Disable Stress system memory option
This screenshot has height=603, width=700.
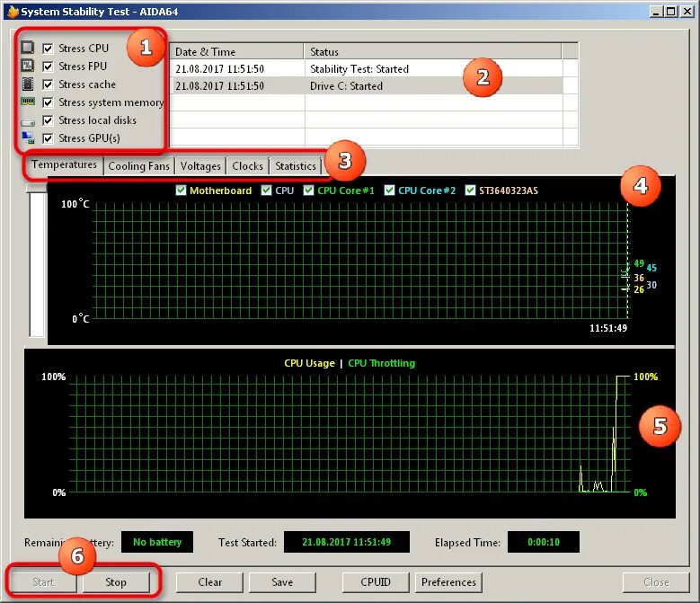[x=48, y=102]
